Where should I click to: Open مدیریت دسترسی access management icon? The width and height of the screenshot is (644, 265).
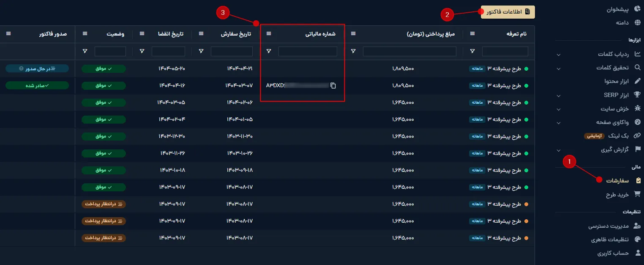tap(637, 226)
